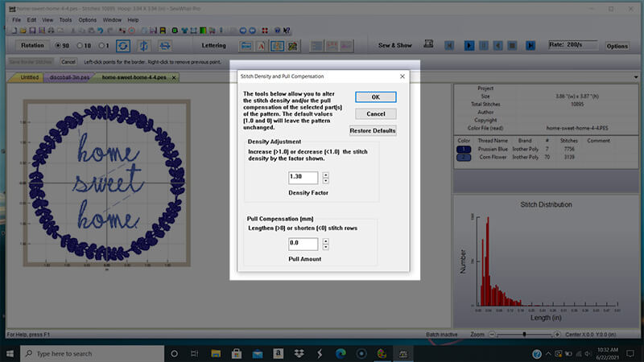Click the Density Factor input field
This screenshot has width=644, height=362.
(x=303, y=177)
